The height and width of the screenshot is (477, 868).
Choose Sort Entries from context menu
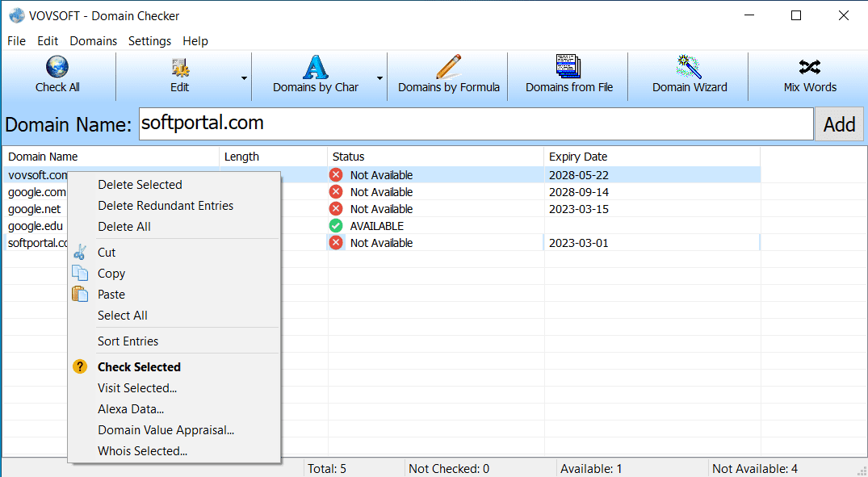174,341
